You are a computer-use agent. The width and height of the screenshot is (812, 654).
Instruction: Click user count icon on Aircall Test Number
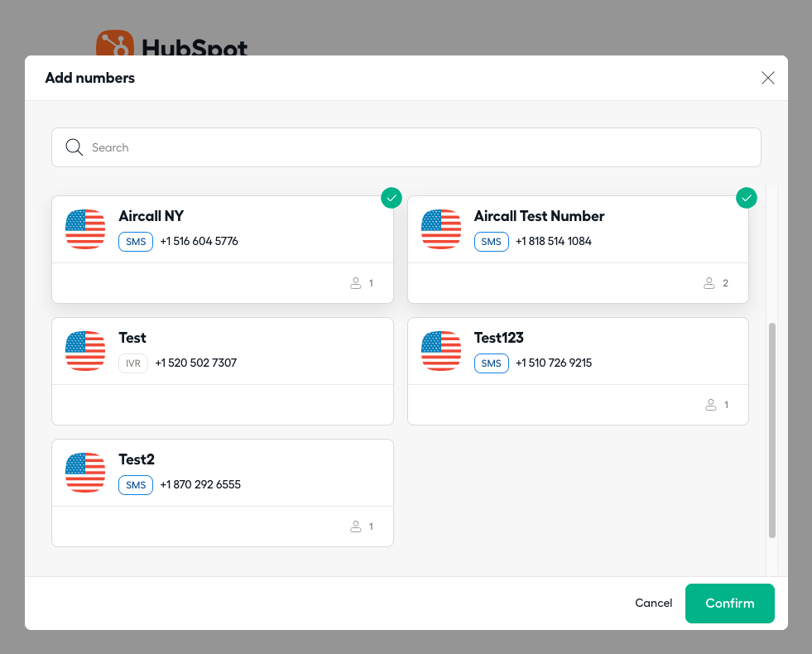click(x=709, y=283)
